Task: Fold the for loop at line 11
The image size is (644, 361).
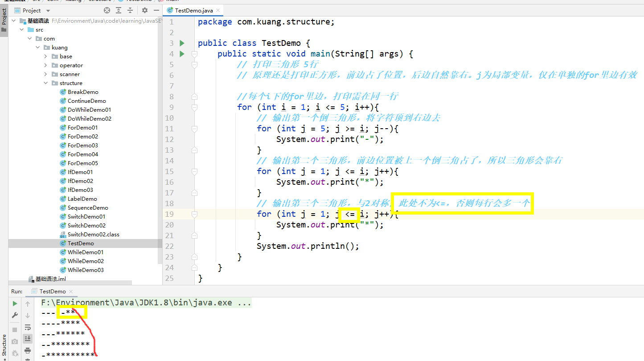Action: tap(194, 129)
